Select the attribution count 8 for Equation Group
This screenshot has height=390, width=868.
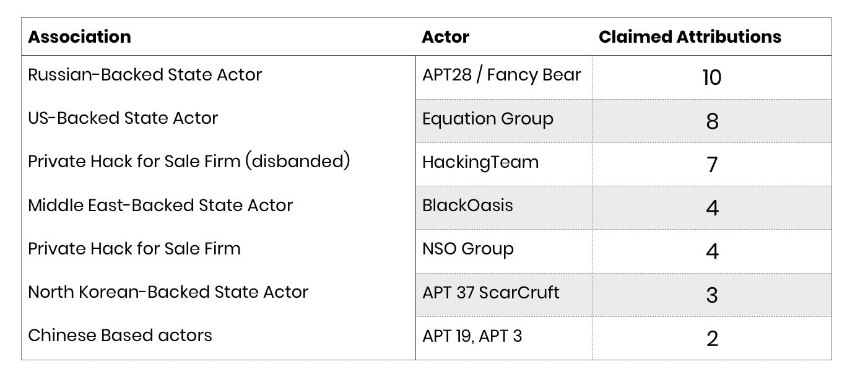712,121
